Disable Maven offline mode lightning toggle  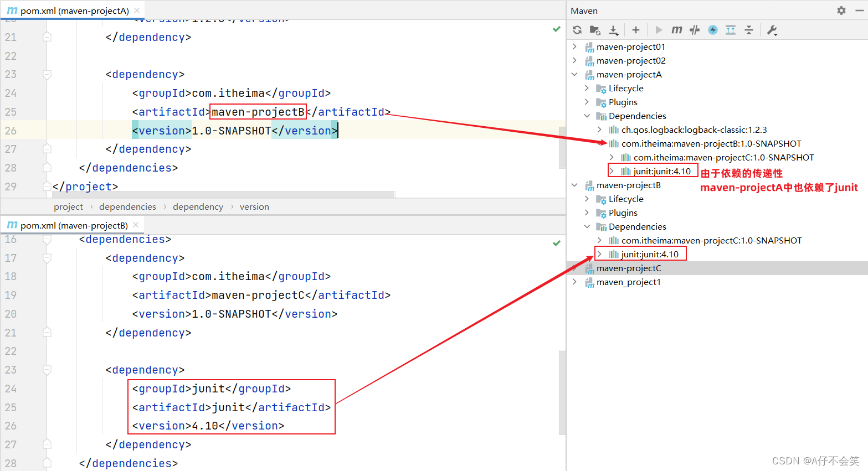click(712, 29)
